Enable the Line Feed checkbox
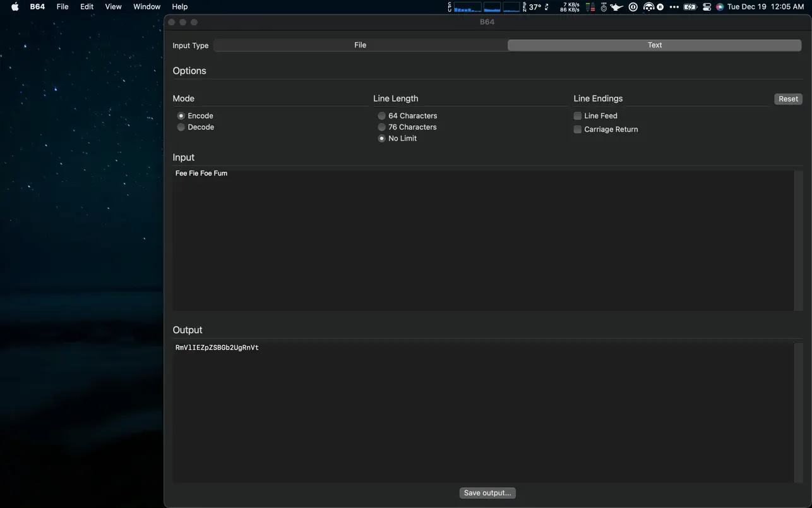 [x=578, y=116]
